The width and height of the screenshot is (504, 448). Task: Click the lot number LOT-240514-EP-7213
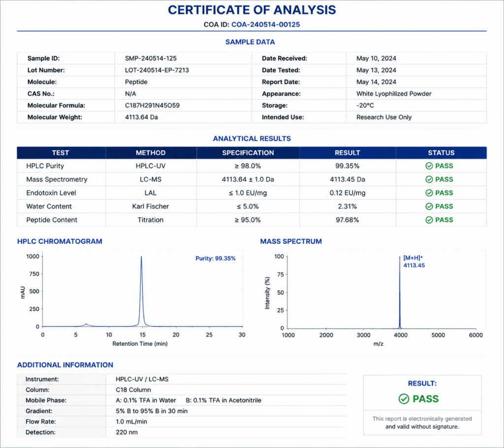pyautogui.click(x=157, y=70)
